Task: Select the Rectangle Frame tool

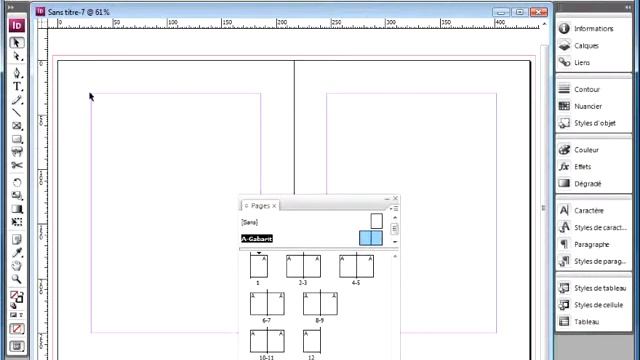Action: tap(16, 126)
